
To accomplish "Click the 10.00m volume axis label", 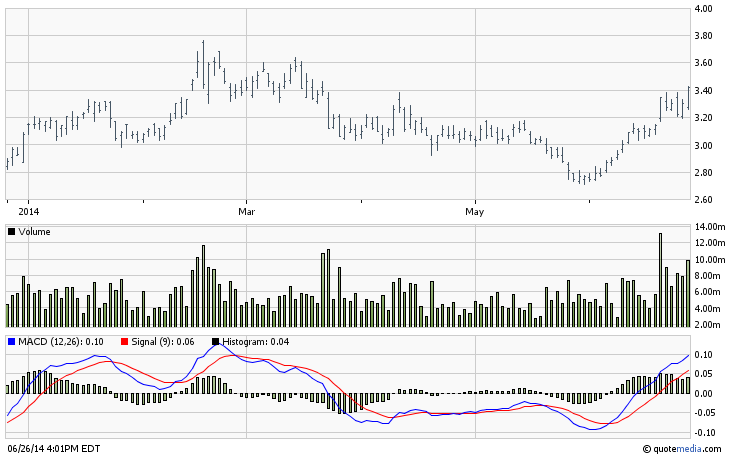I will (710, 259).
